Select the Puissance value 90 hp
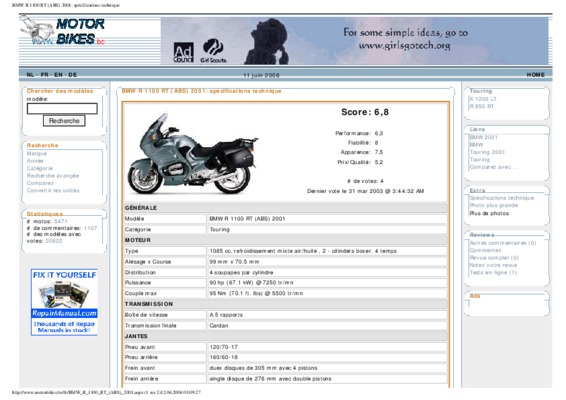This screenshot has height=400, width=566. click(x=251, y=283)
